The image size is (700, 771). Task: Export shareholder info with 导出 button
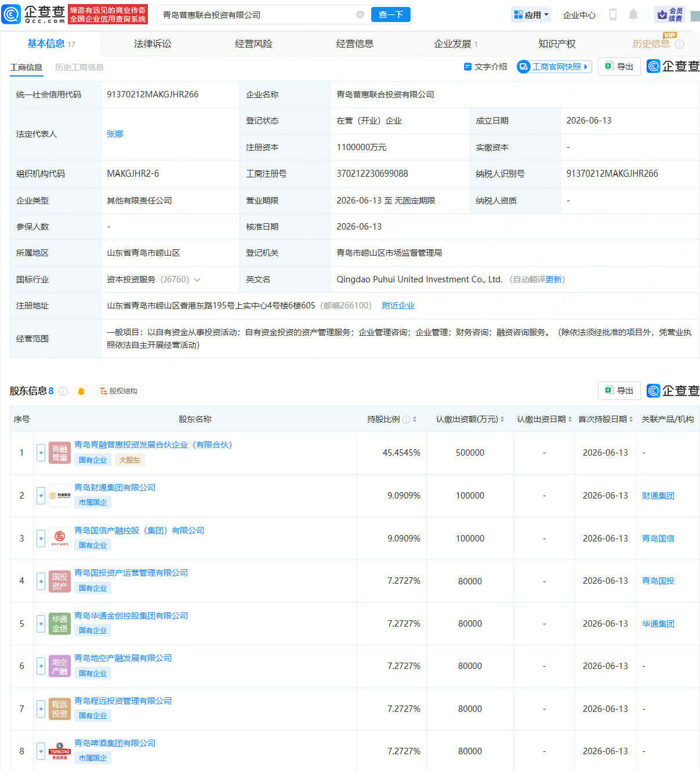tap(619, 391)
